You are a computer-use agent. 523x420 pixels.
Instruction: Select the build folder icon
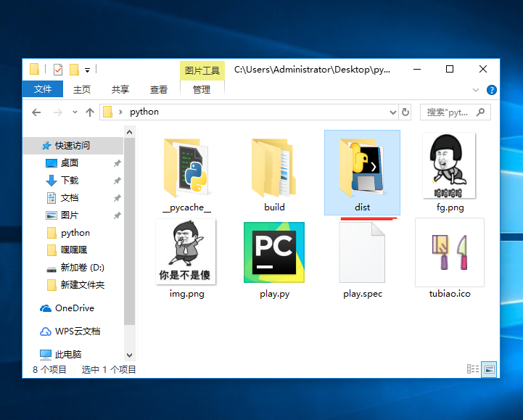point(274,168)
